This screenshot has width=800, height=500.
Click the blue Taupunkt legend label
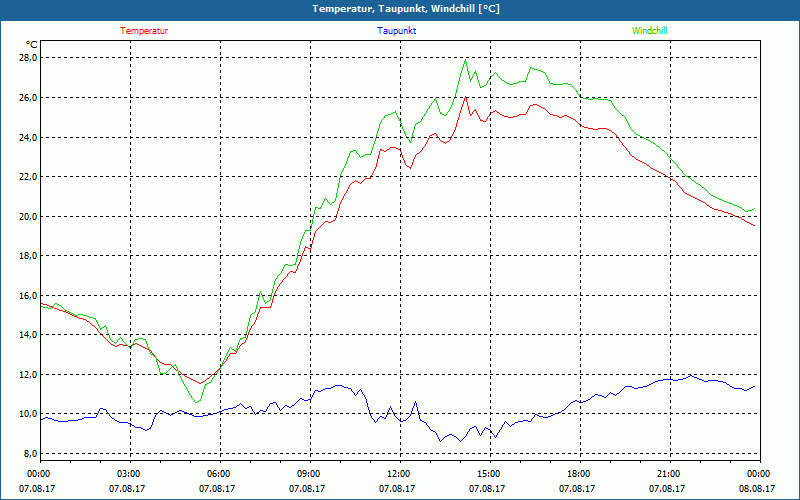(396, 31)
